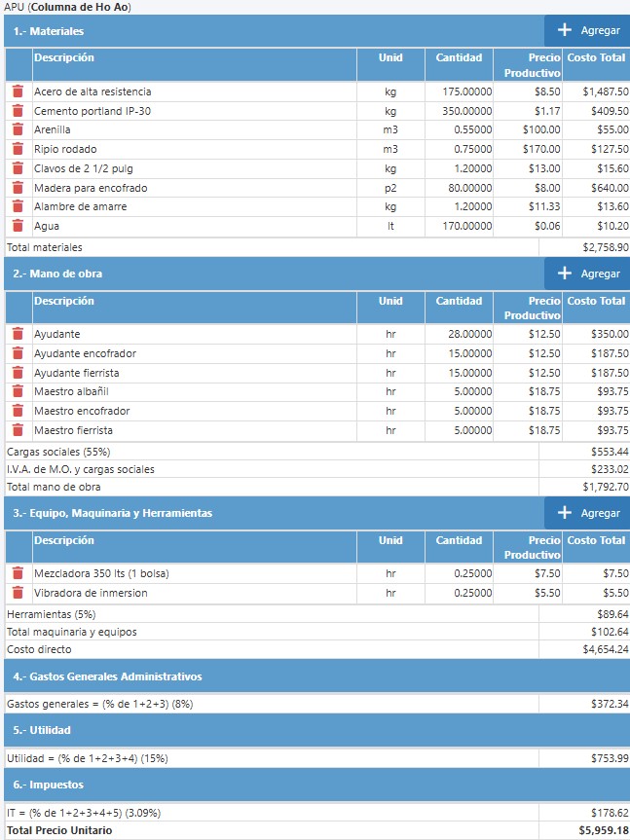This screenshot has width=630, height=840.
Task: Delete the Maestro albañil row
Action: (x=18, y=391)
